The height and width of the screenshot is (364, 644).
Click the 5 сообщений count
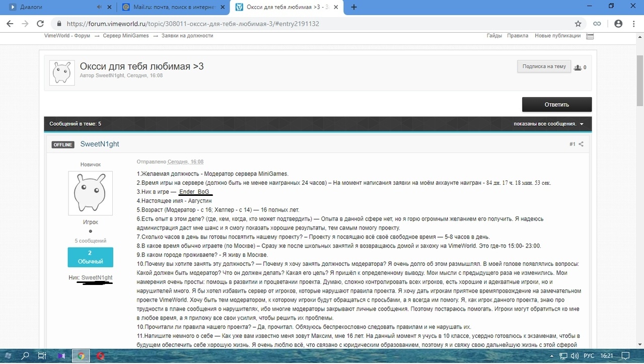tap(91, 241)
